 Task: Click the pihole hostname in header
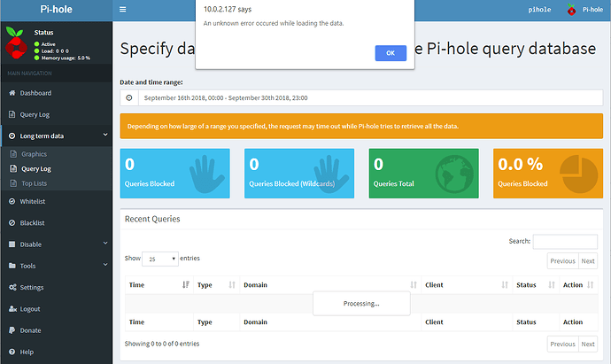point(539,10)
